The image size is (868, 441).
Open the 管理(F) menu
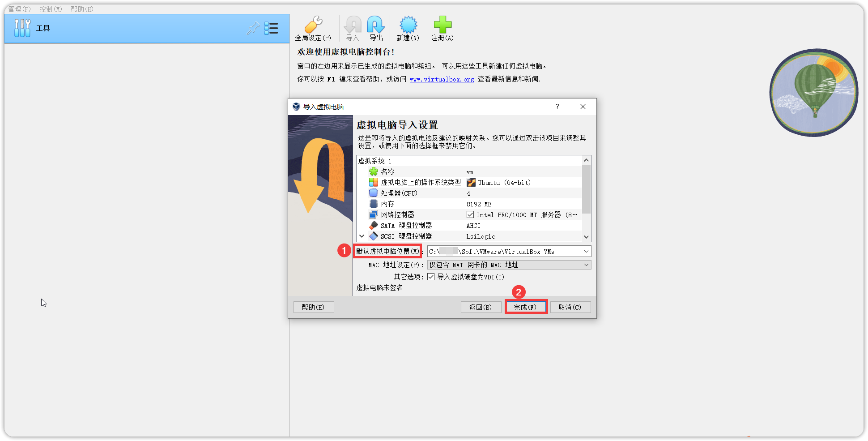pos(20,9)
